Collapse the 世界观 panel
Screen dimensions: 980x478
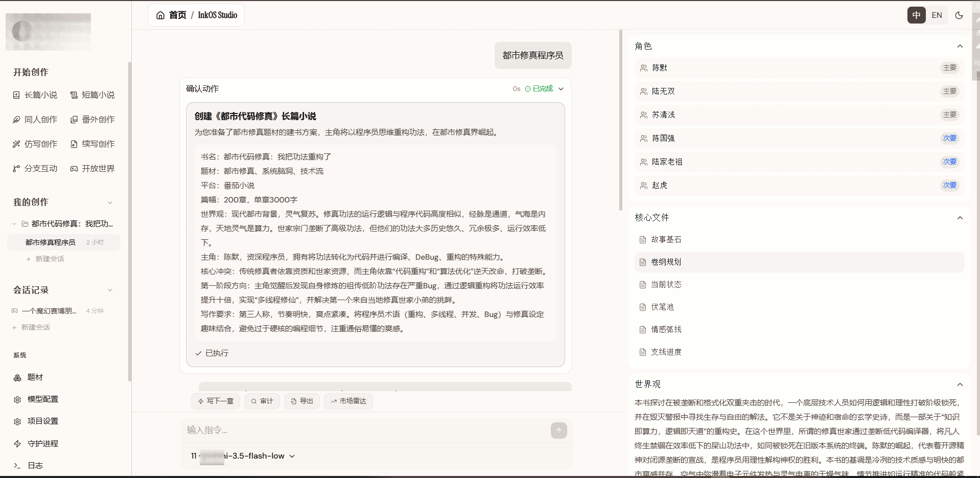click(960, 384)
